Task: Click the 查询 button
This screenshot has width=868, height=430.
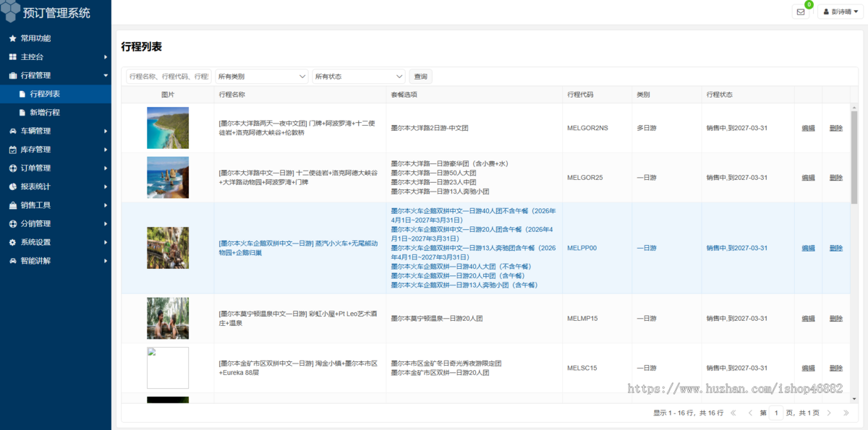Action: (x=420, y=76)
